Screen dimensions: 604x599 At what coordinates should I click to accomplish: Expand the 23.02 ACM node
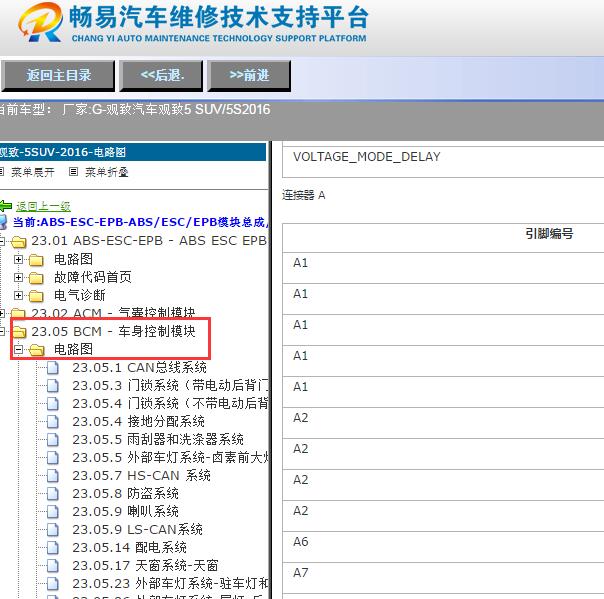2,313
